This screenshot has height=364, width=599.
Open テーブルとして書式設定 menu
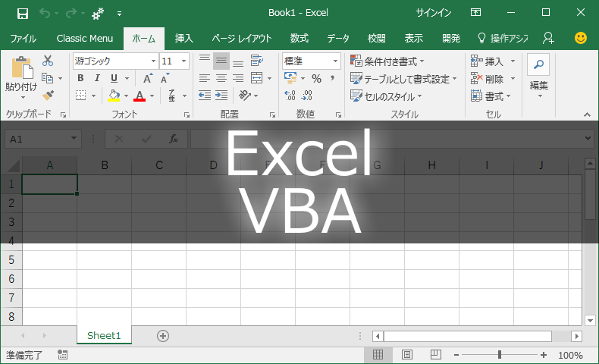[x=403, y=79]
